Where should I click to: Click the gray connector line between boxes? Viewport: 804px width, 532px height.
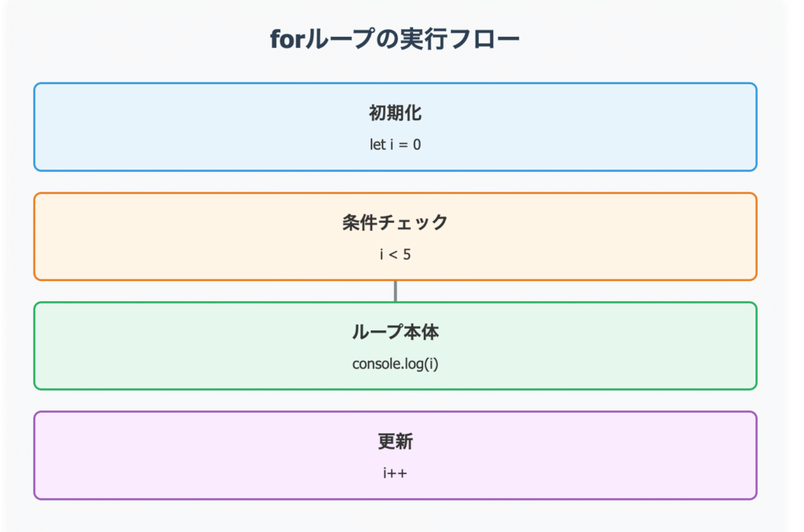click(396, 291)
